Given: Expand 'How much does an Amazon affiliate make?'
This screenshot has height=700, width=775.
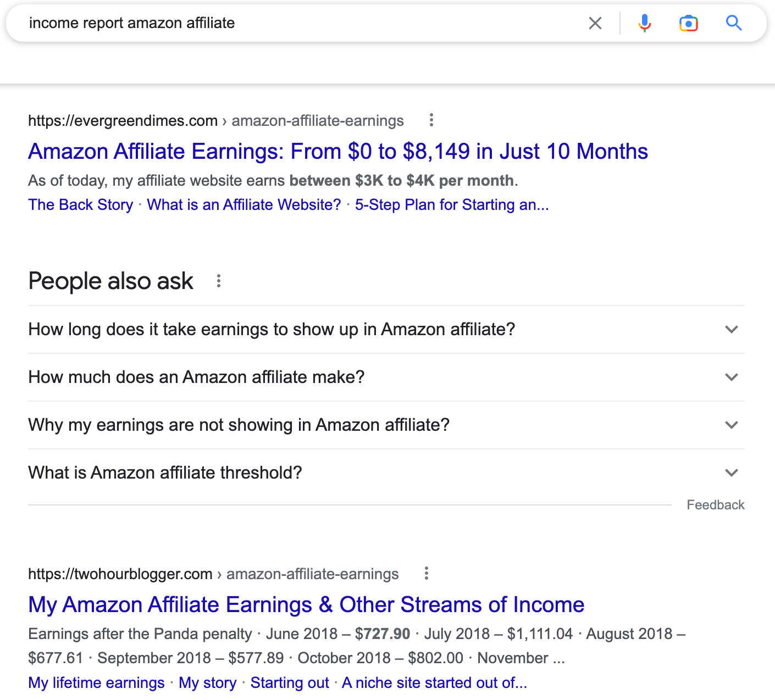Looking at the screenshot, I should [x=731, y=377].
